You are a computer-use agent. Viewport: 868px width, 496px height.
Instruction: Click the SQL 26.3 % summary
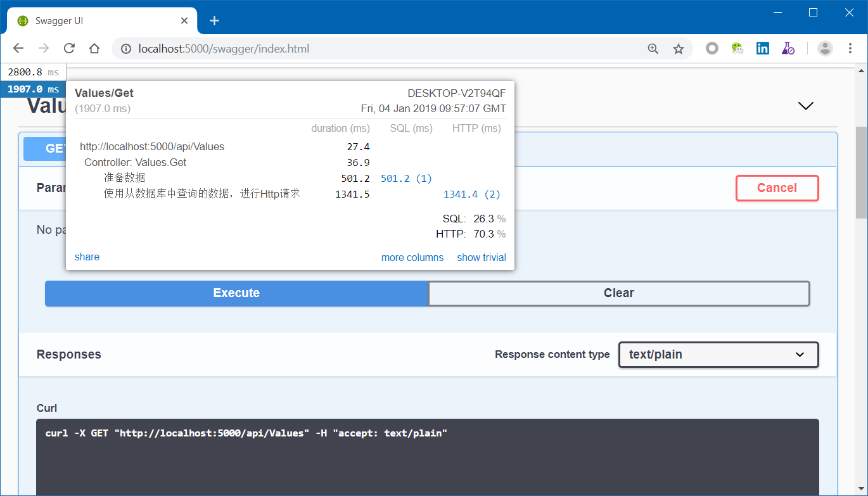coord(474,219)
